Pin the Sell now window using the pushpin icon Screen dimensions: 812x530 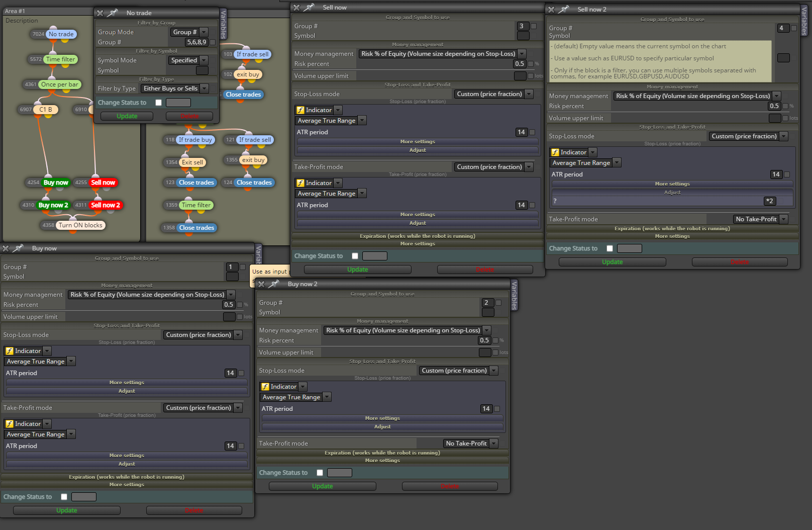309,7
